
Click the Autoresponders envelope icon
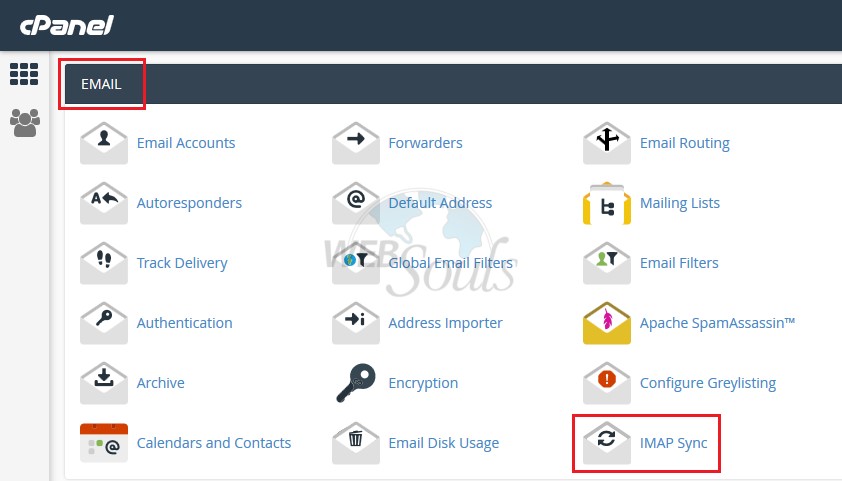point(104,203)
